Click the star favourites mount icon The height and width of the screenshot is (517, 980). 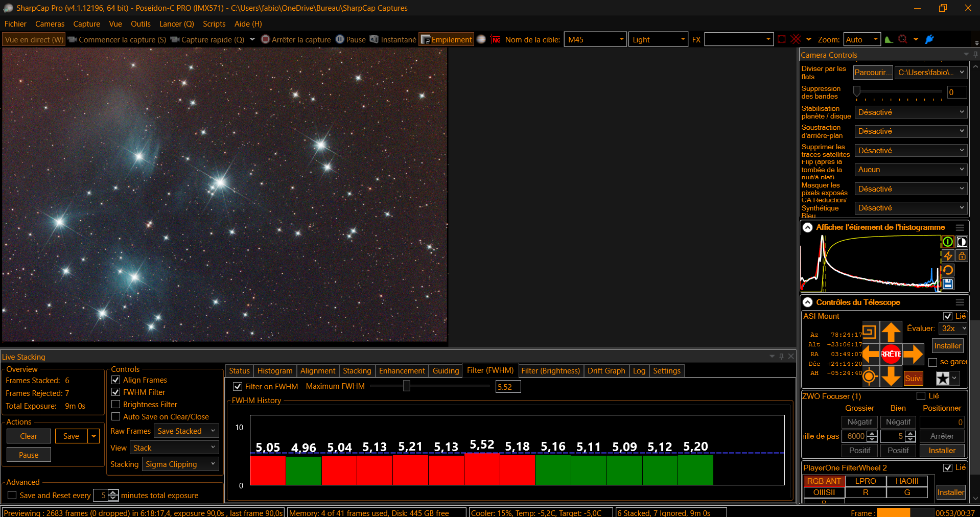coord(943,378)
